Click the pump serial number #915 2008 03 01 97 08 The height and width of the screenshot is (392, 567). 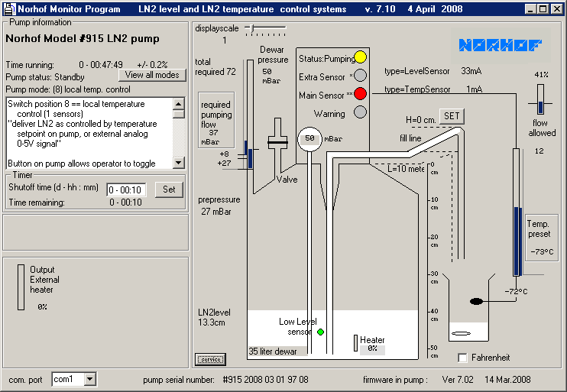[x=265, y=380]
